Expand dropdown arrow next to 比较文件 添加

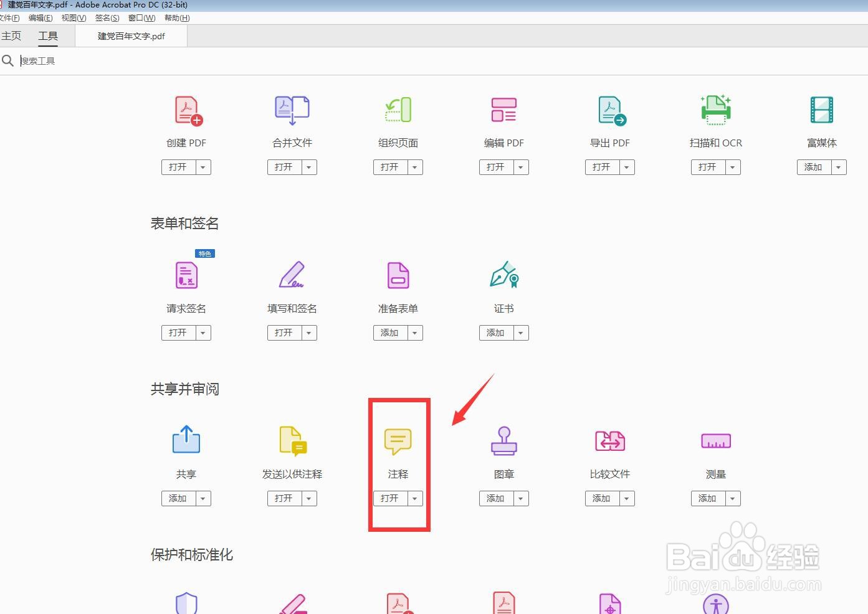627,499
